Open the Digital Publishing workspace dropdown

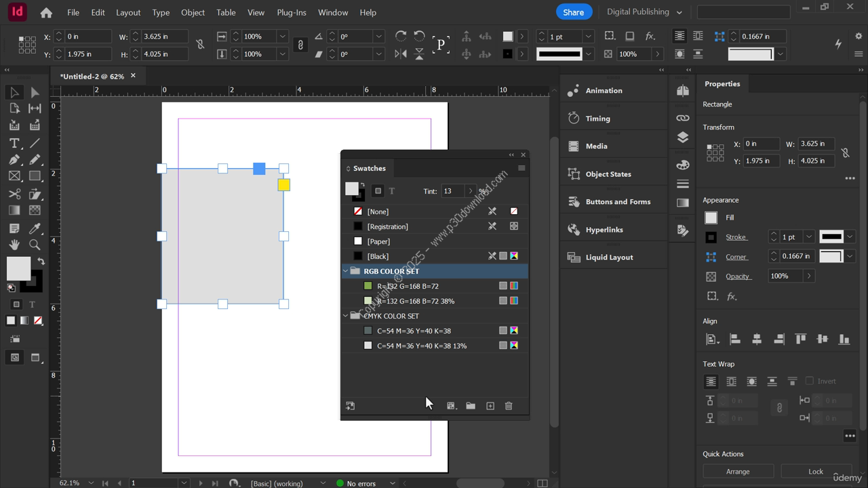click(644, 12)
